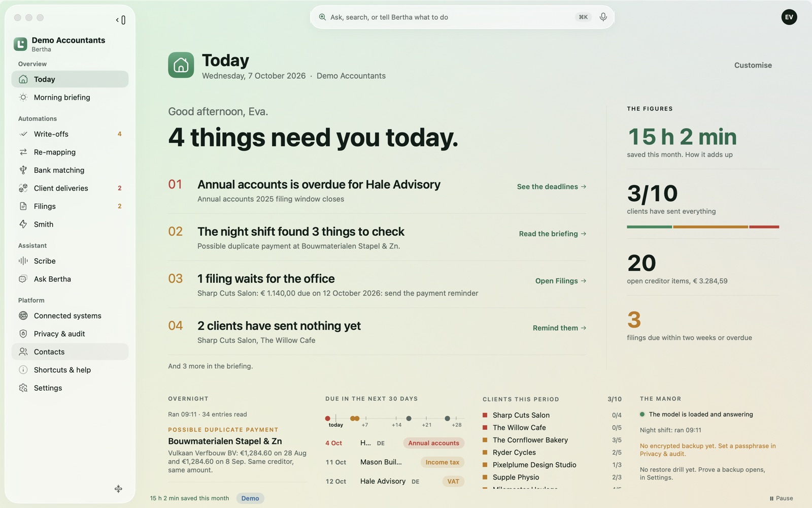Open Shortcuts & help in the sidebar
Image resolution: width=812 pixels, height=508 pixels.
(x=70, y=370)
